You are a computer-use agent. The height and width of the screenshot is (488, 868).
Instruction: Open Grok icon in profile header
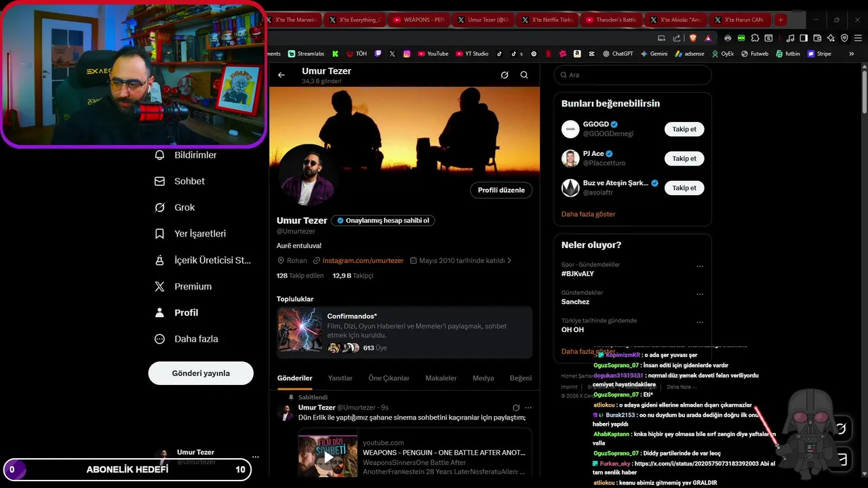[x=505, y=75]
